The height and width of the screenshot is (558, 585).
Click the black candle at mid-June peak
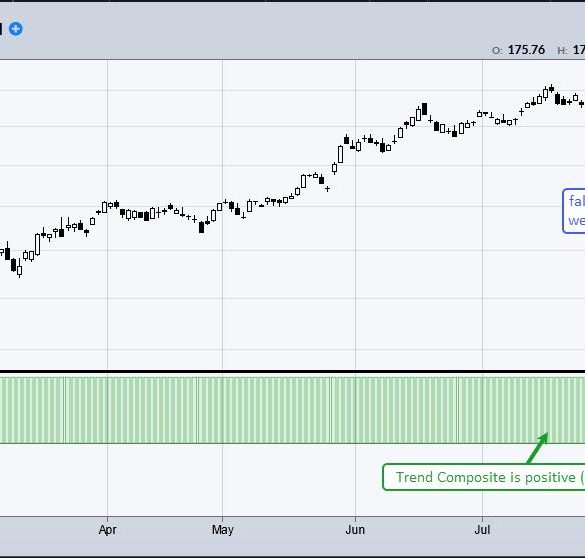tap(424, 109)
